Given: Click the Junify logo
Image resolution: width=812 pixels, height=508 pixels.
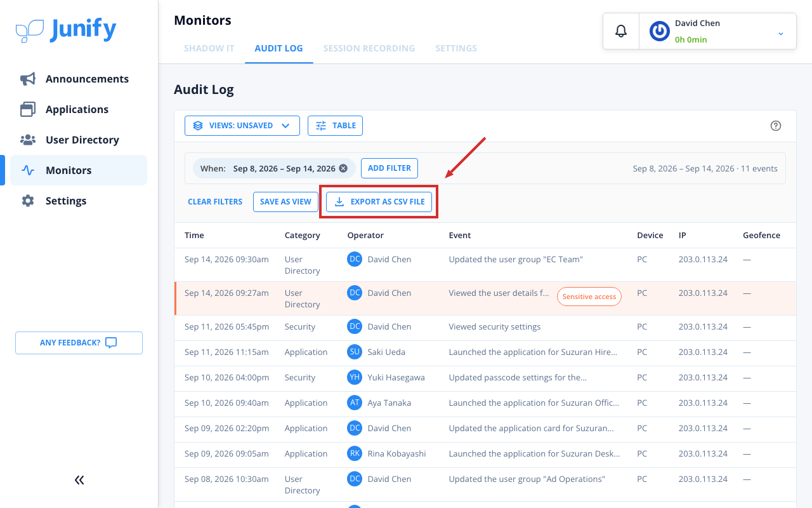Looking at the screenshot, I should pos(66,30).
